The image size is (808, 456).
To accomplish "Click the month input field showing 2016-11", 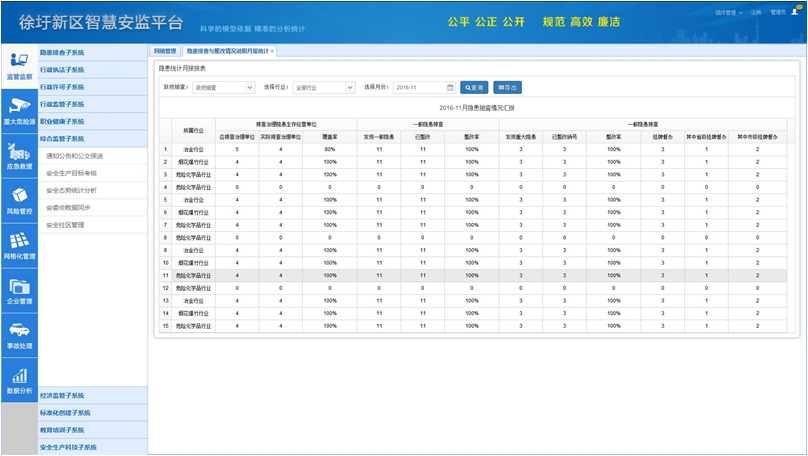I will pos(418,88).
